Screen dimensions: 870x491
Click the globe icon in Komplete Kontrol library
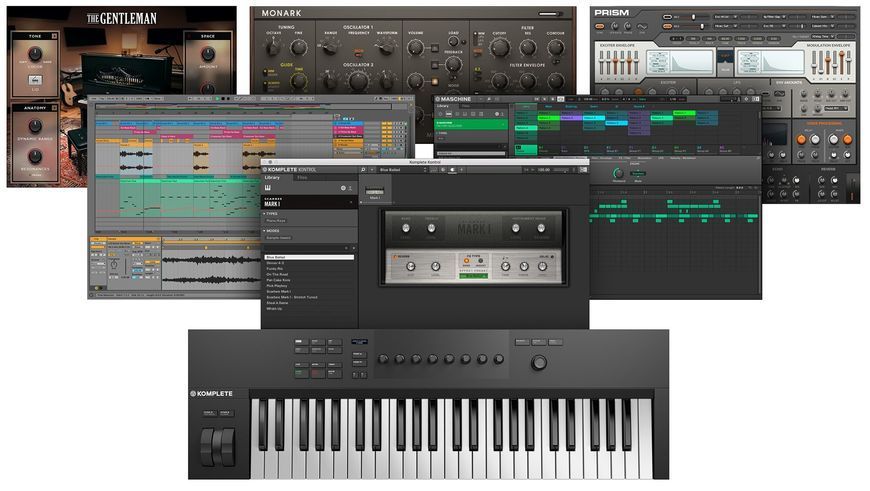pyautogui.click(x=343, y=188)
